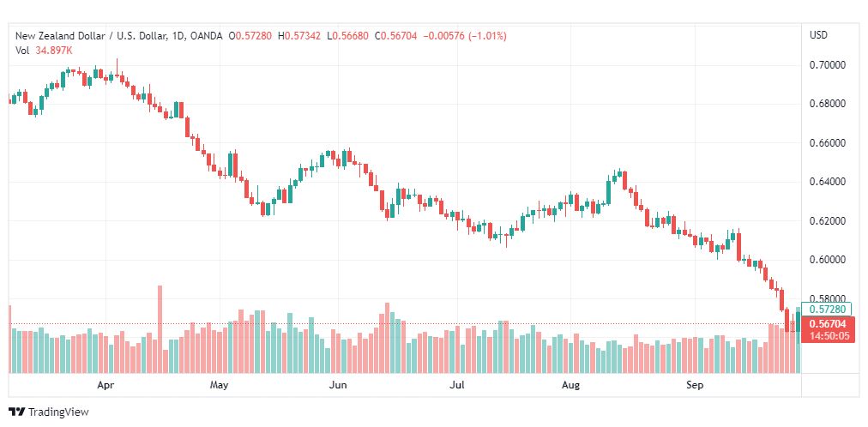
Task: Click the red 0.56704 current price tag
Action: click(x=827, y=325)
